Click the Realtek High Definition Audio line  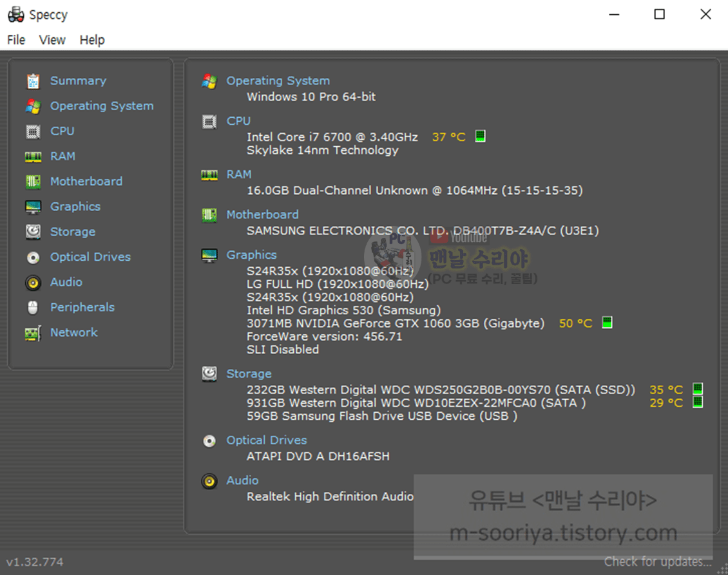click(330, 497)
